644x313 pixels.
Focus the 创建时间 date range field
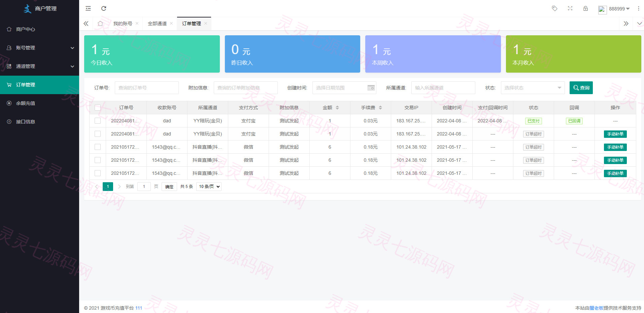coord(344,88)
